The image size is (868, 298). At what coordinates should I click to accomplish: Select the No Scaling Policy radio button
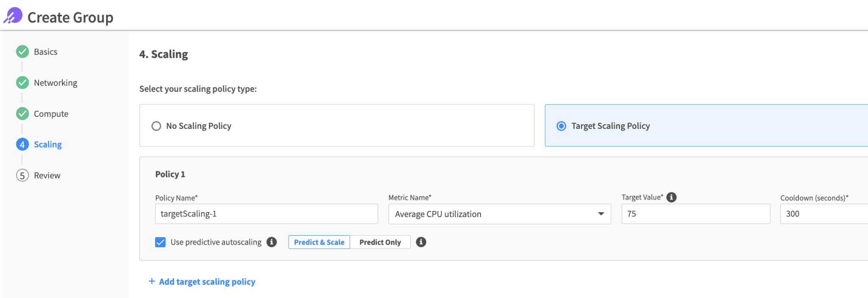156,126
